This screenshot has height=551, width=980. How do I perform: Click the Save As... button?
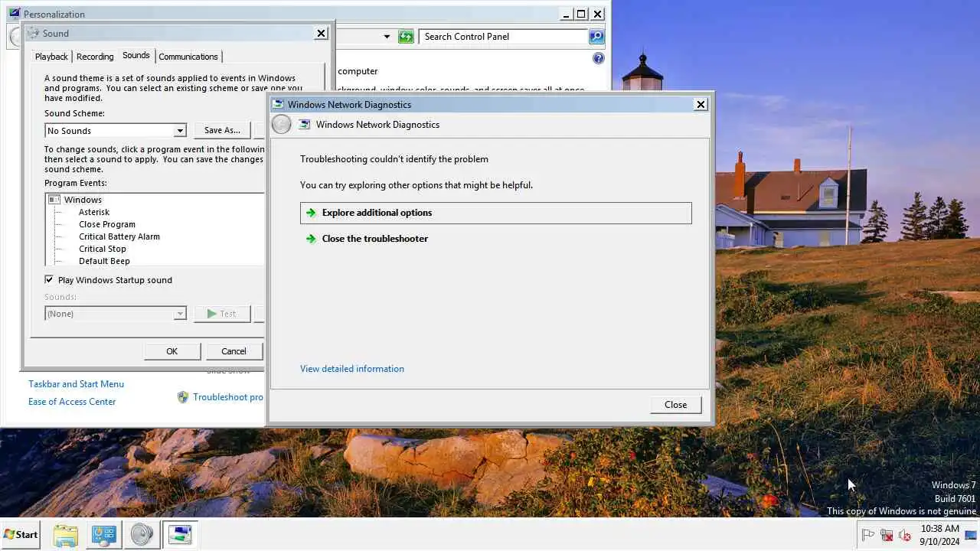pos(222,131)
